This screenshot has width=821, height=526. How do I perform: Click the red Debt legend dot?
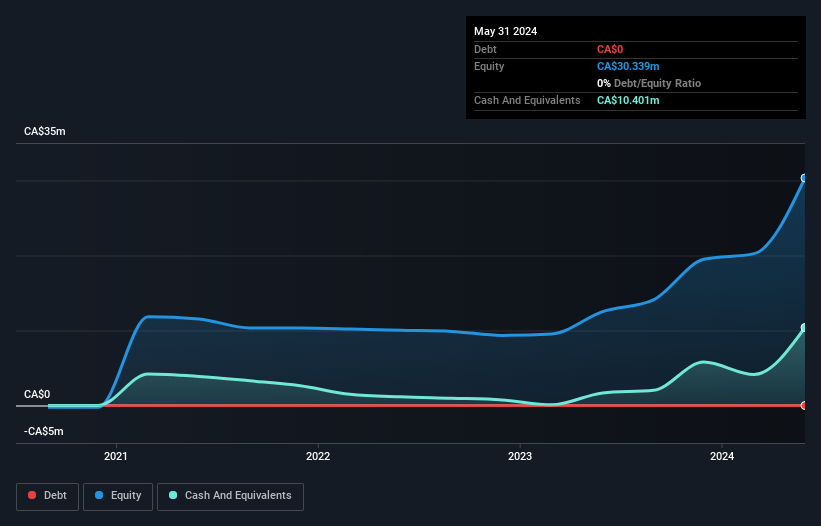(x=33, y=495)
